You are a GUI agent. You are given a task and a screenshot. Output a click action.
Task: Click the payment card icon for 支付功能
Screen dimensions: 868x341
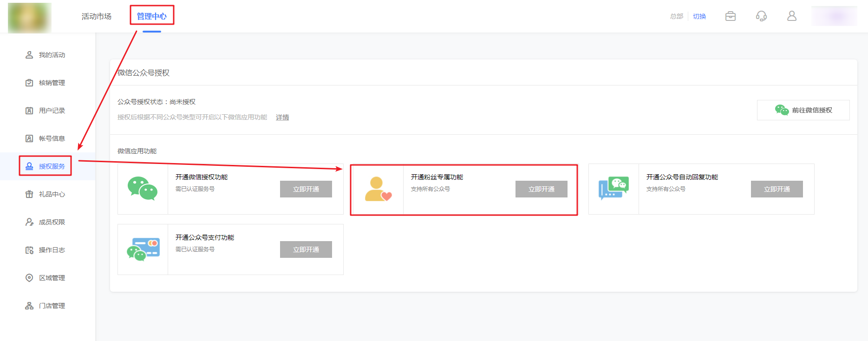[x=143, y=249]
